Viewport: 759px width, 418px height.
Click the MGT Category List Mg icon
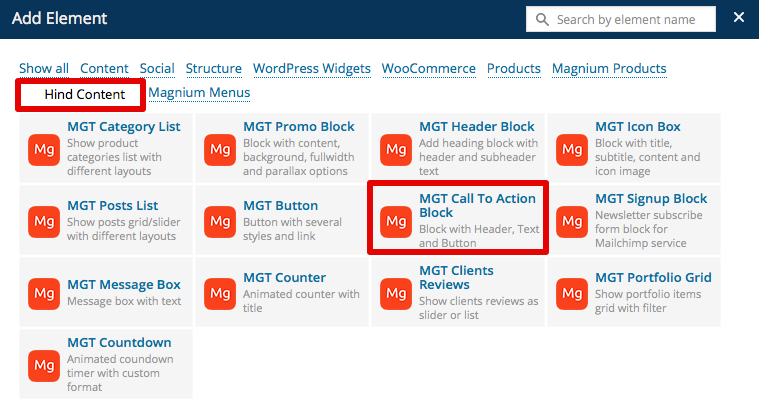pyautogui.click(x=44, y=149)
